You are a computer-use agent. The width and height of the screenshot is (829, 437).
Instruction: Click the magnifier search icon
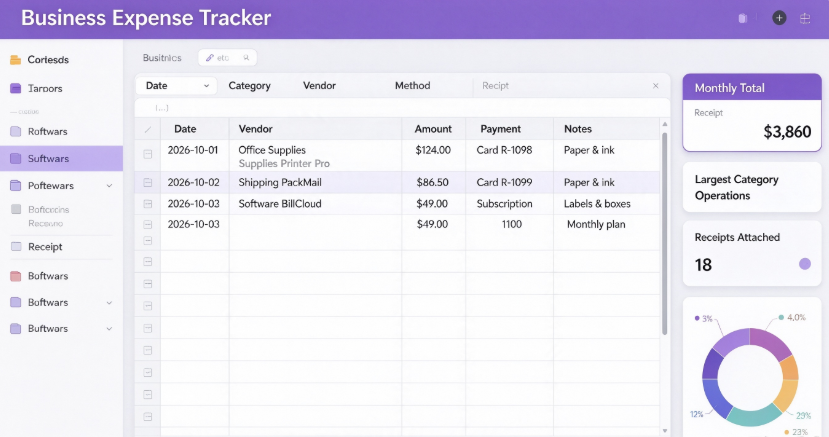tap(246, 58)
